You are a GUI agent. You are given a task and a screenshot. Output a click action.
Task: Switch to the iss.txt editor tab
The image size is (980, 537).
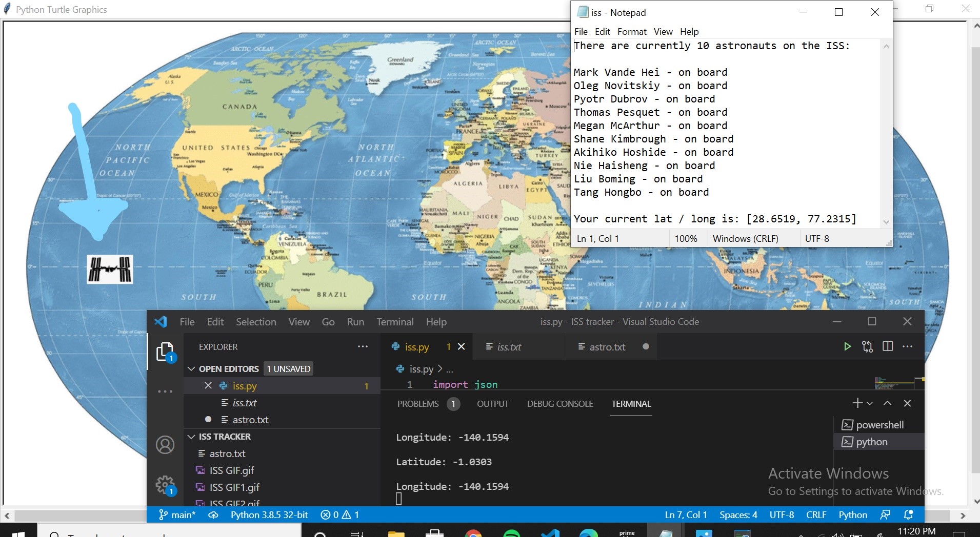[518, 347]
